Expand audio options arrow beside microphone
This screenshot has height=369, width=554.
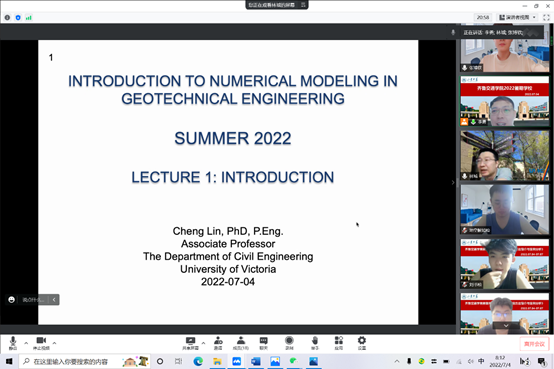click(26, 343)
